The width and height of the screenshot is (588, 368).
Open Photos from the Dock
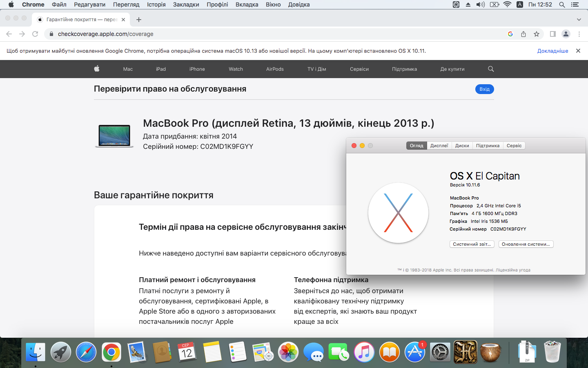pyautogui.click(x=288, y=352)
